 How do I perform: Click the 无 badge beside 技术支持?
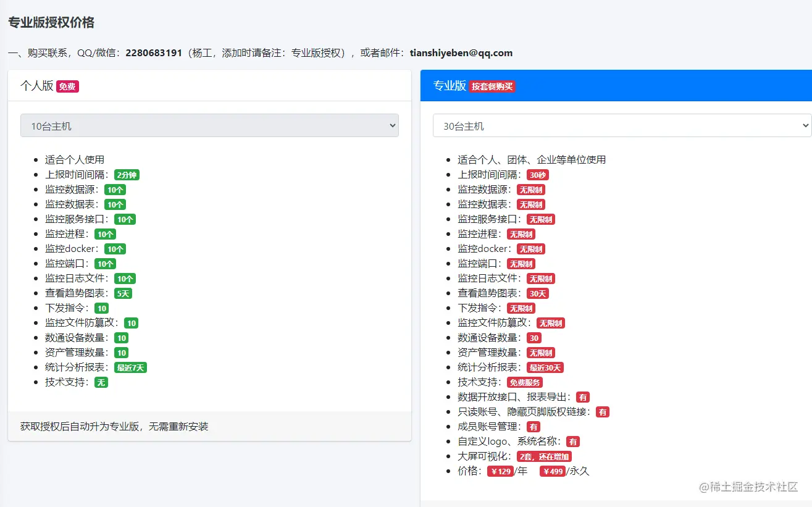pyautogui.click(x=101, y=382)
